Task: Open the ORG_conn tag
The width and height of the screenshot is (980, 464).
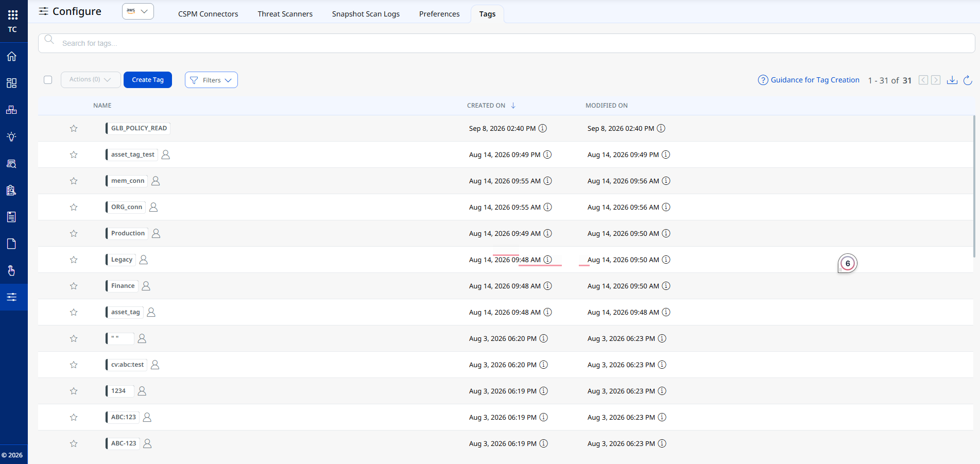Action: [x=127, y=207]
